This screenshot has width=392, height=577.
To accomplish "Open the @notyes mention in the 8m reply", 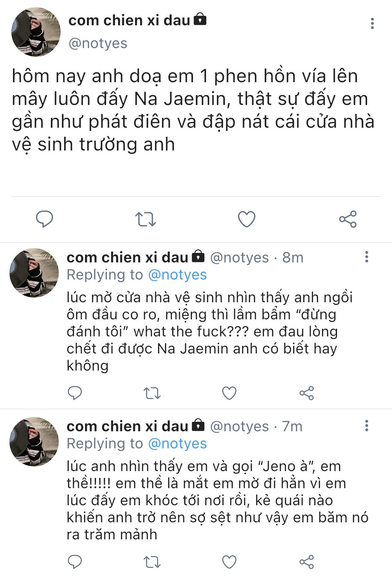I will 177,275.
